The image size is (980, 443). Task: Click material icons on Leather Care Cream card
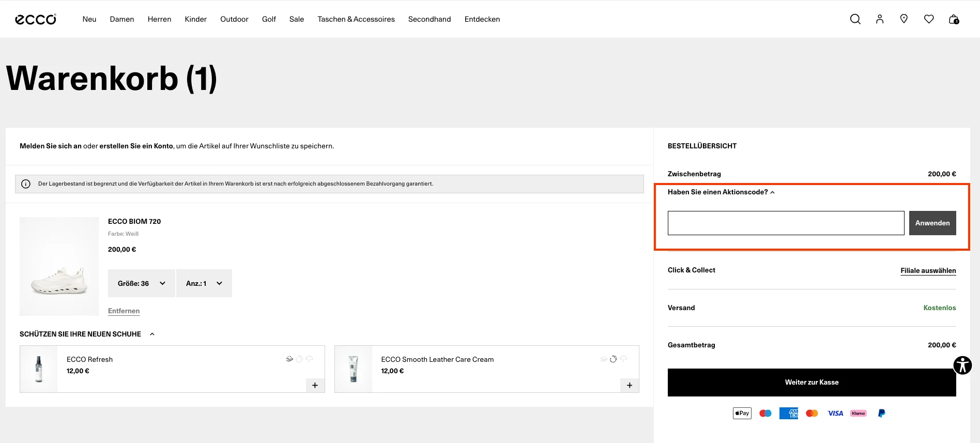coord(614,359)
